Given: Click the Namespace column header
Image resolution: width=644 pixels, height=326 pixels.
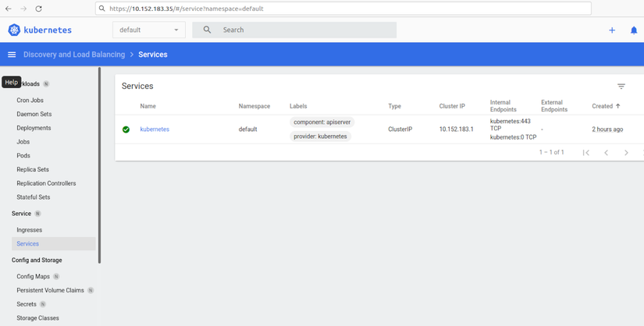Looking at the screenshot, I should [254, 106].
